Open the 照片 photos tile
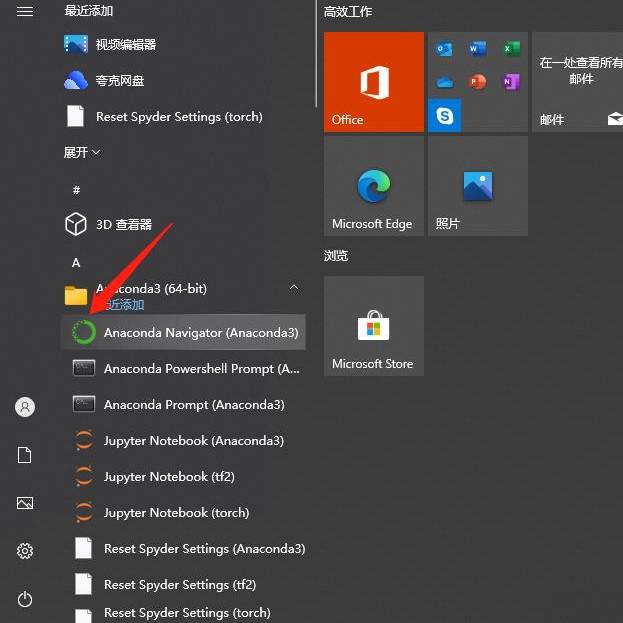The width and height of the screenshot is (623, 623). (x=478, y=186)
